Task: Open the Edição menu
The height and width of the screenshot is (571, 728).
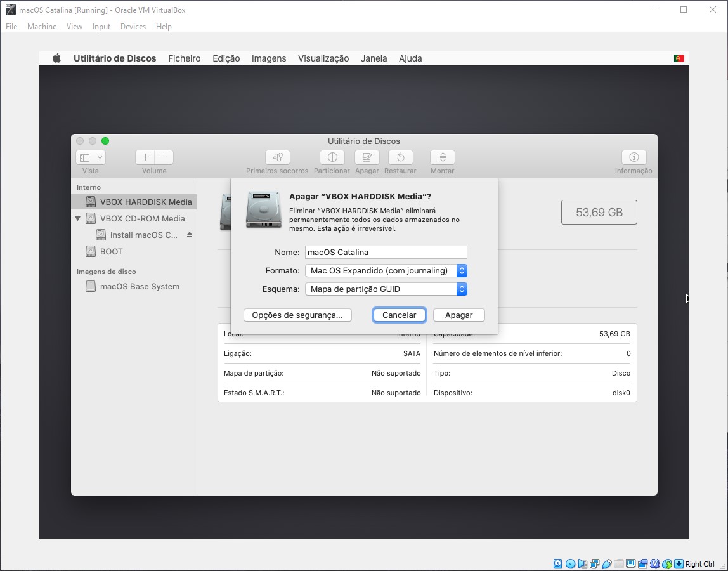Action: tap(226, 58)
